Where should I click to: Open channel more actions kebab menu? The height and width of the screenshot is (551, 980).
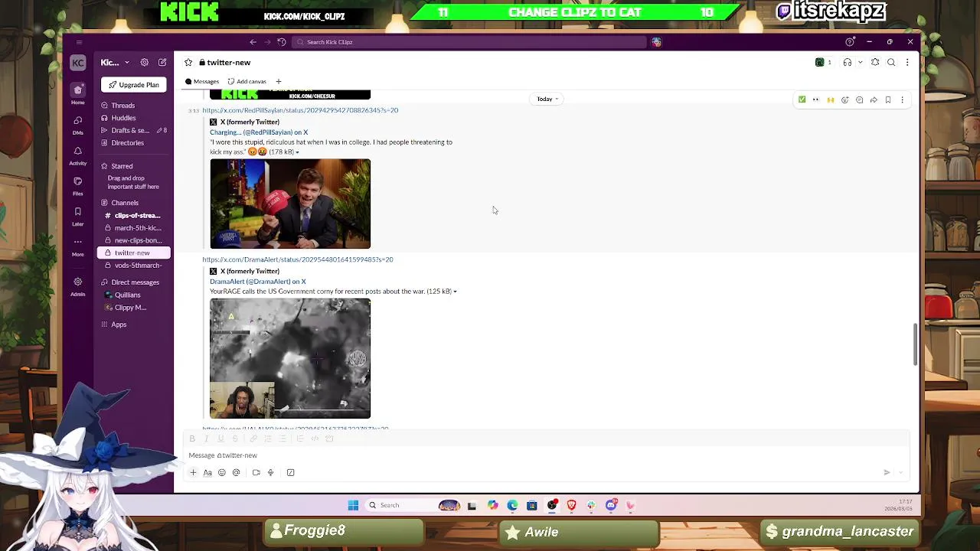[907, 63]
